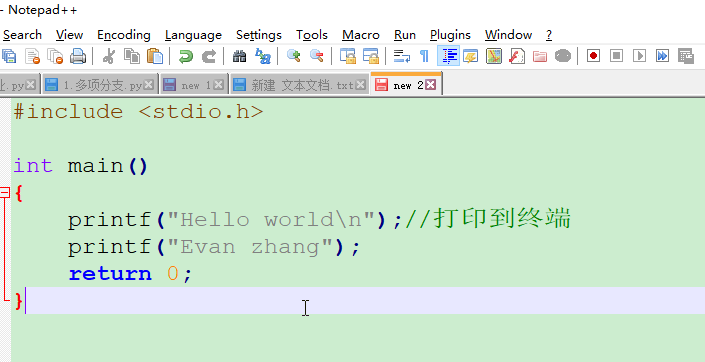Click the return 0; statement
The height and width of the screenshot is (362, 705).
[x=130, y=274]
